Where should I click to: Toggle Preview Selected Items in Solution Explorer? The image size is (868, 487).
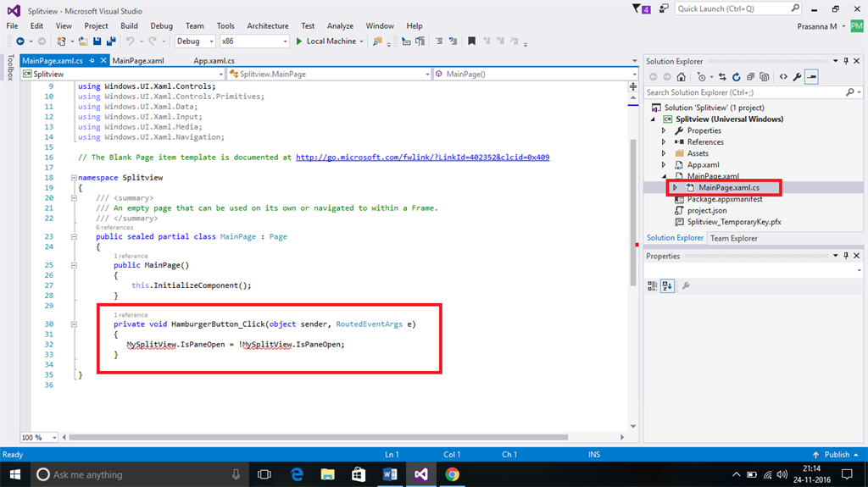[811, 76]
